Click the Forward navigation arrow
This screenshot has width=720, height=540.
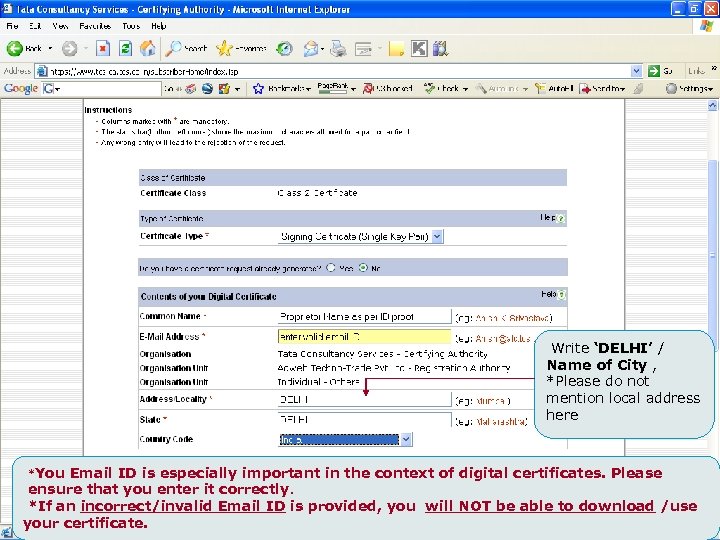[70, 48]
